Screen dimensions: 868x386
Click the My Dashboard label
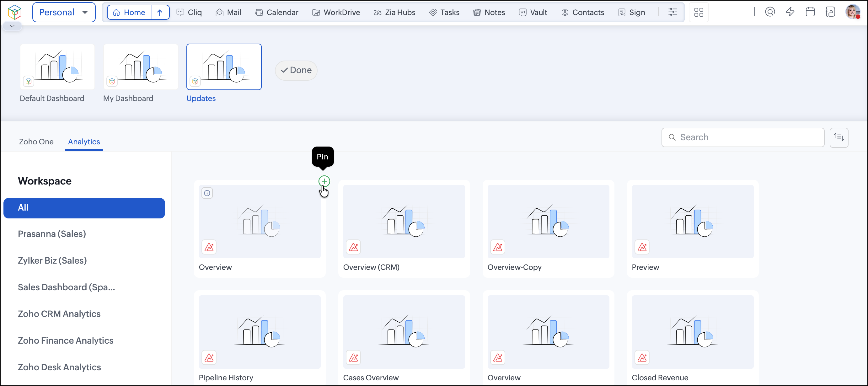(128, 98)
